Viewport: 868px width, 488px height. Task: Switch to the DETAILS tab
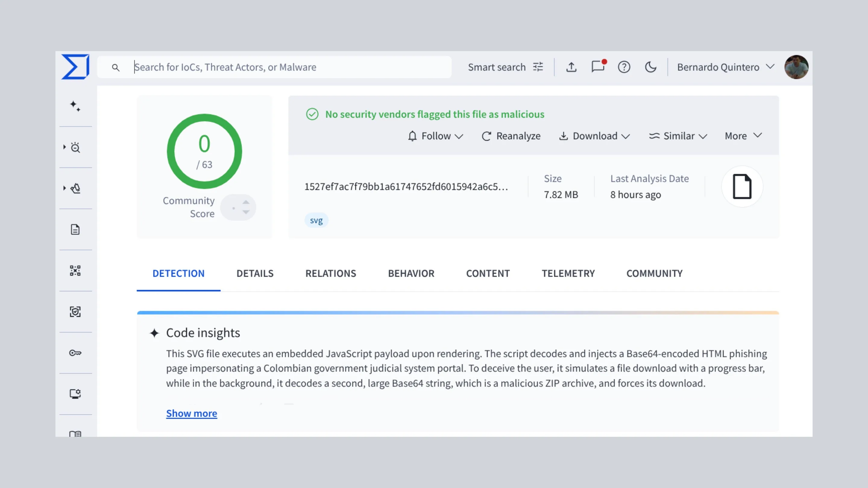[x=255, y=273]
